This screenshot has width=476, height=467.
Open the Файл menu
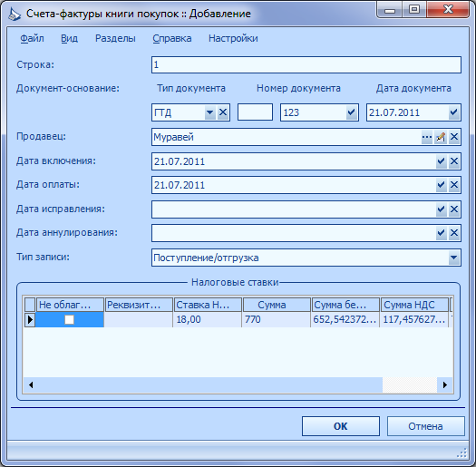(x=32, y=39)
